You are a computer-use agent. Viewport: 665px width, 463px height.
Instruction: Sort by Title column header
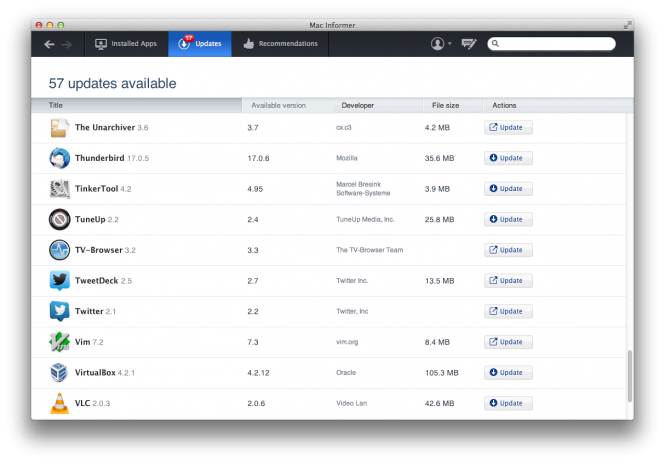click(x=136, y=105)
